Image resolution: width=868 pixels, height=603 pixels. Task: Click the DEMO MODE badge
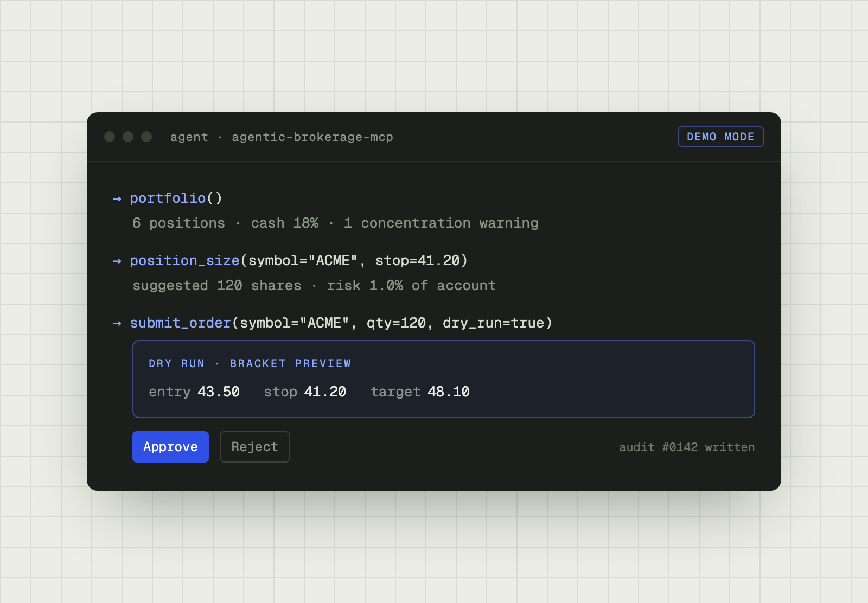point(720,137)
